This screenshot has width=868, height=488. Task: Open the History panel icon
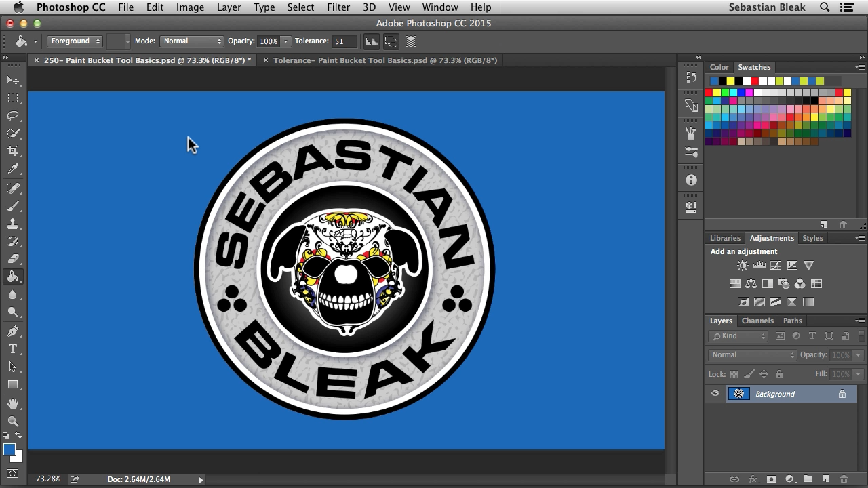point(691,78)
